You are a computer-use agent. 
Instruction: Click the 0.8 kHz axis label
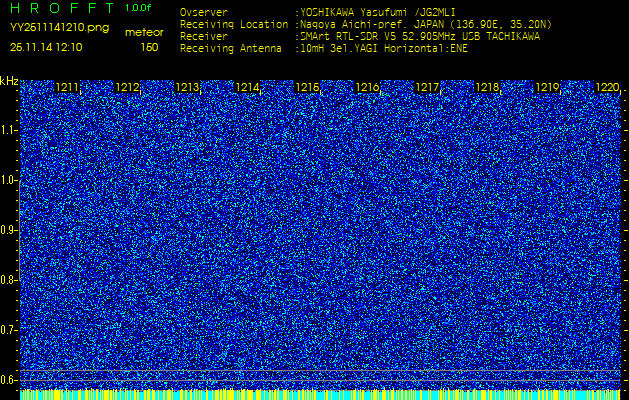pos(7,280)
